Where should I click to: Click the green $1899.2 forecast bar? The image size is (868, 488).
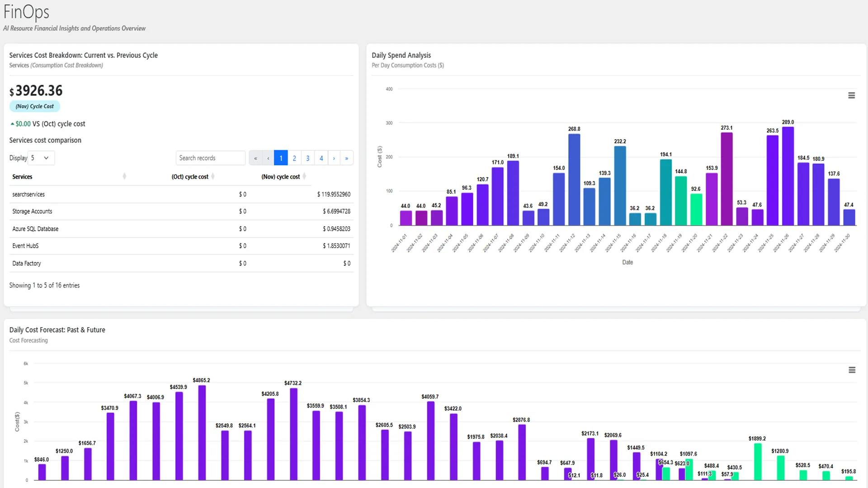click(x=758, y=461)
